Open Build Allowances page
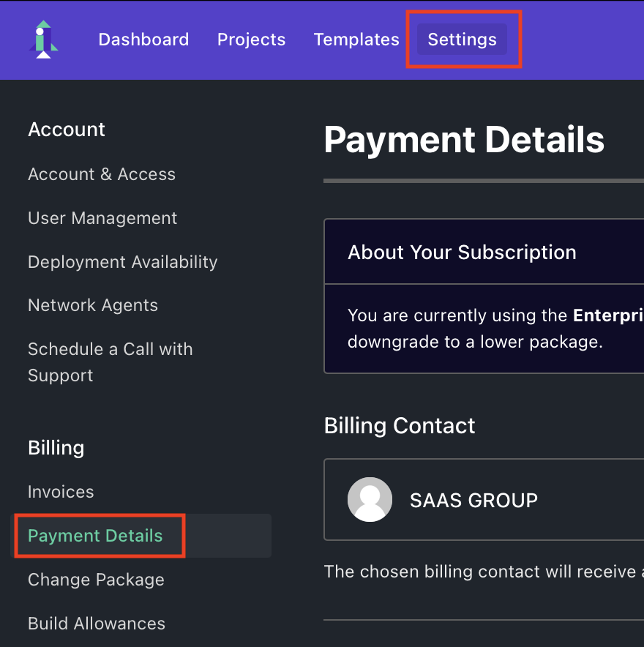Screen dimensions: 644x647 pos(97,624)
